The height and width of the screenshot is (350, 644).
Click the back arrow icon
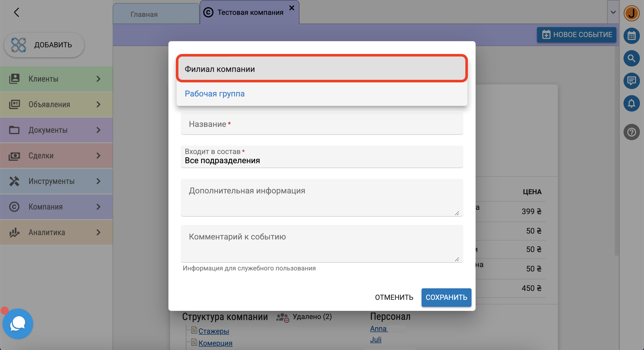[x=17, y=12]
